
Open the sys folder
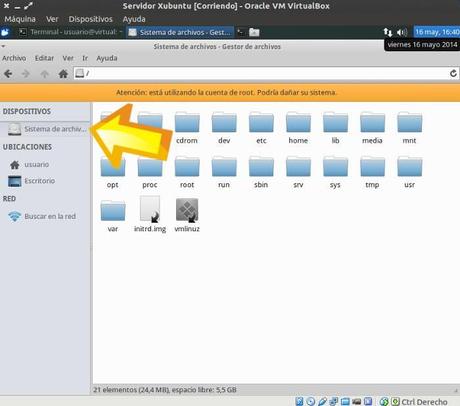pos(335,172)
